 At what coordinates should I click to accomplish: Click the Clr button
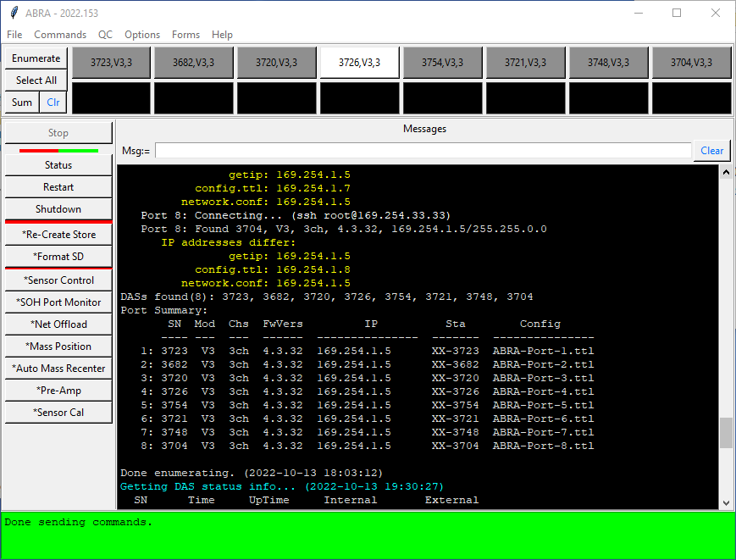click(53, 103)
